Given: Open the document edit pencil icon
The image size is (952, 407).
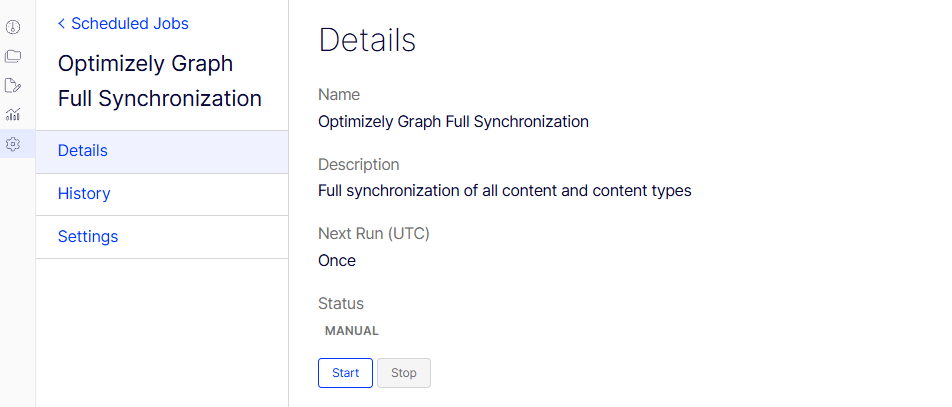Looking at the screenshot, I should click(13, 85).
